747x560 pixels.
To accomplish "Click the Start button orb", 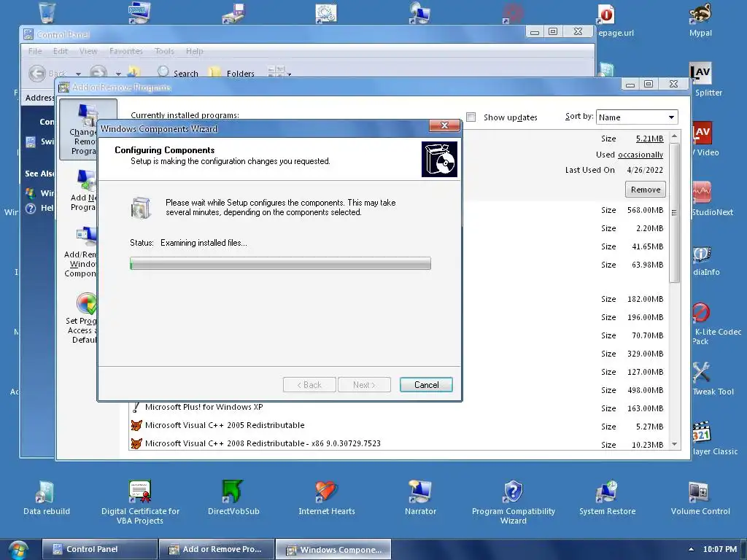I will (18, 550).
